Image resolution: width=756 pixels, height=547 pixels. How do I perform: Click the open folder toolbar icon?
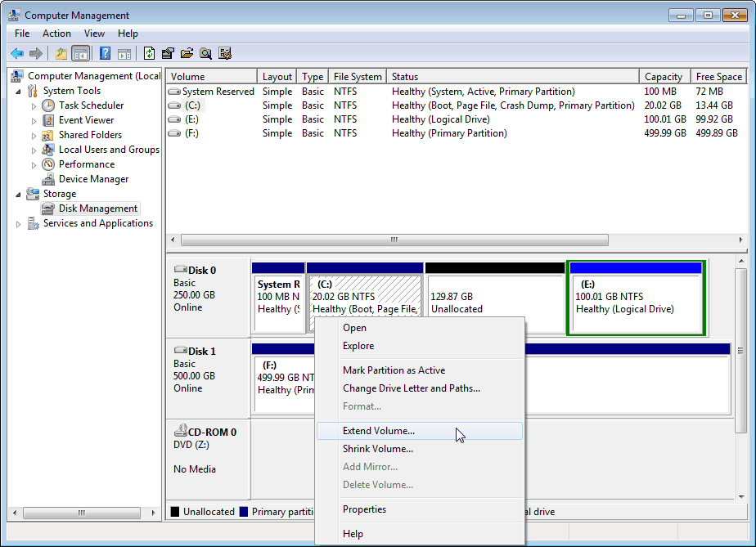[x=187, y=53]
